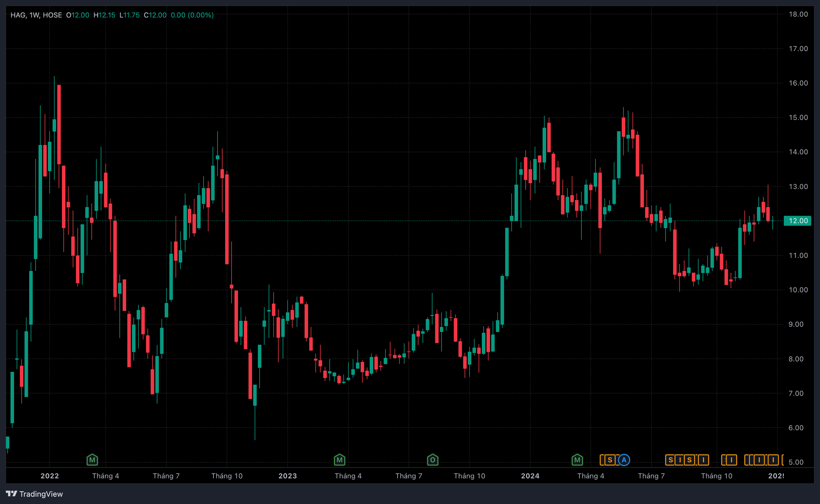Click the Tháng 10 label before 2023

point(227,476)
